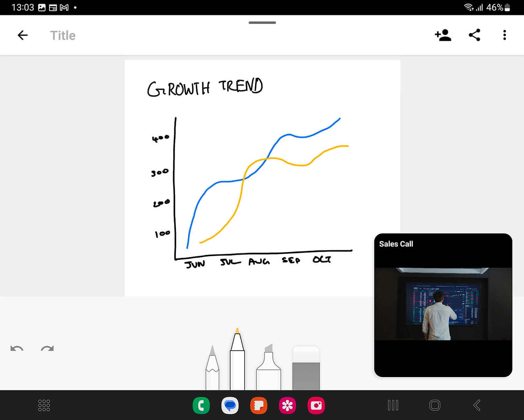The height and width of the screenshot is (420, 524).
Task: Tap the system back navigation button
Action: [477, 405]
